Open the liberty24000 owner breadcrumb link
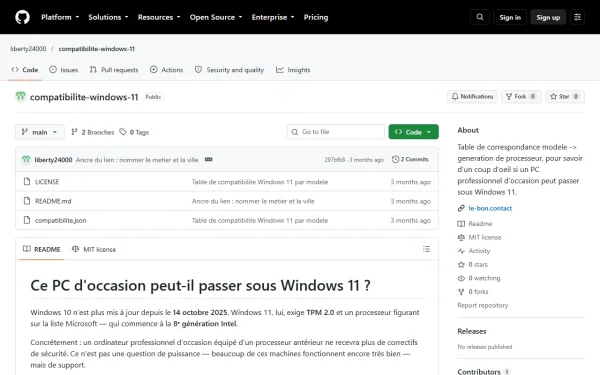The width and height of the screenshot is (600, 375). click(x=28, y=49)
